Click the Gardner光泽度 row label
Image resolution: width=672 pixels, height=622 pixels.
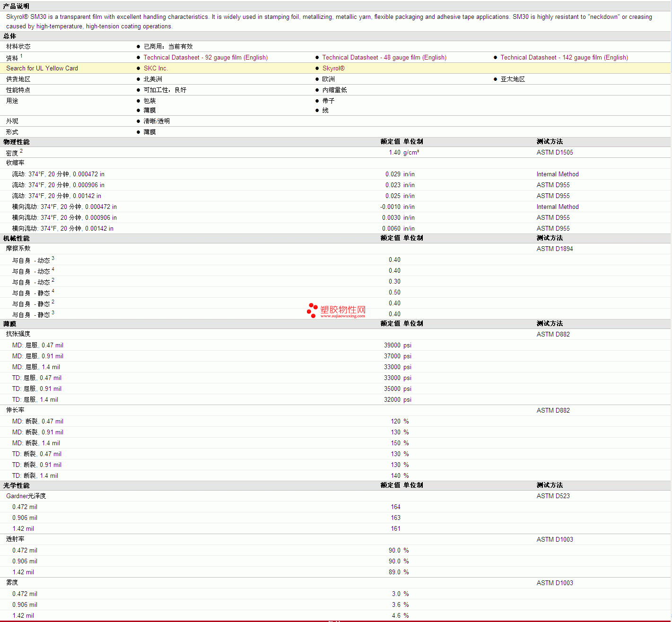tap(26, 496)
